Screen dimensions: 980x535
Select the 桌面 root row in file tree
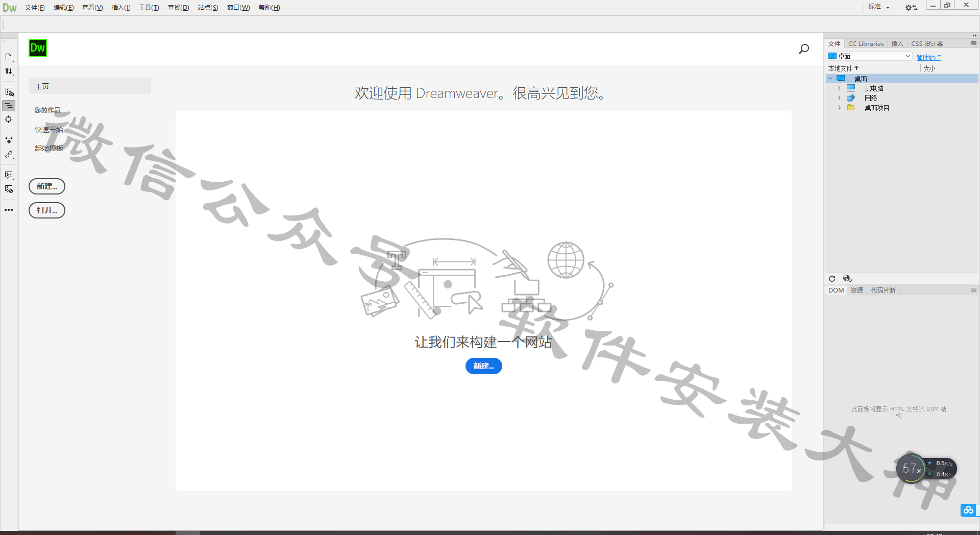pos(902,79)
